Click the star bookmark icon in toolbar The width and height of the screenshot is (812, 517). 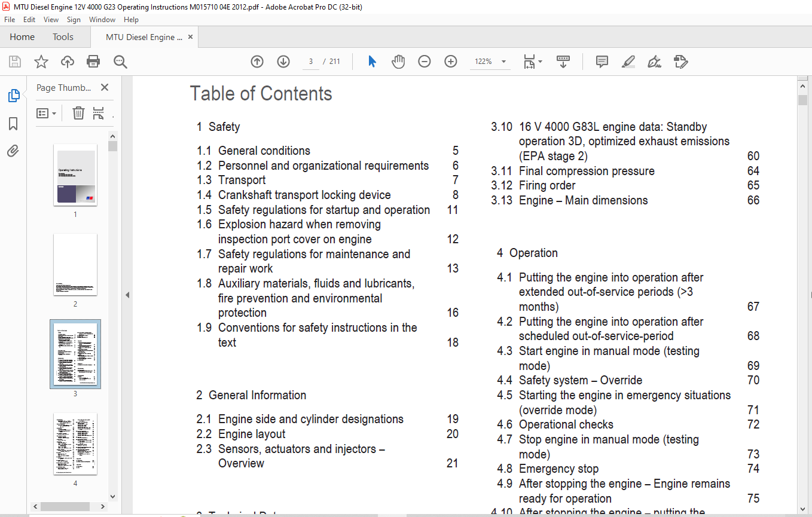click(41, 62)
